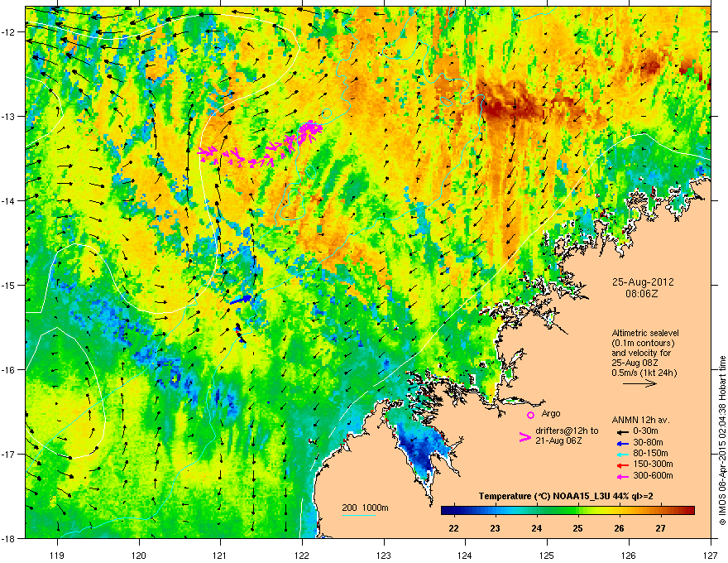Click the '(0.1m contours)' text
The width and height of the screenshot is (728, 563).
[x=643, y=343]
